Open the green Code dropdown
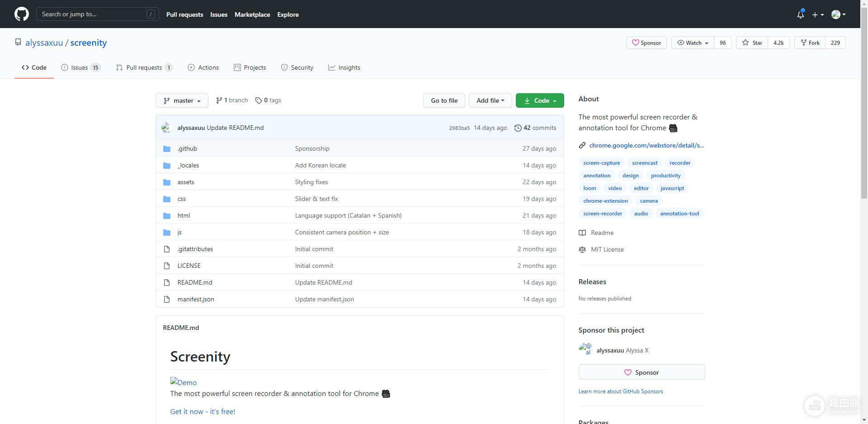This screenshot has width=868, height=424. pos(540,100)
